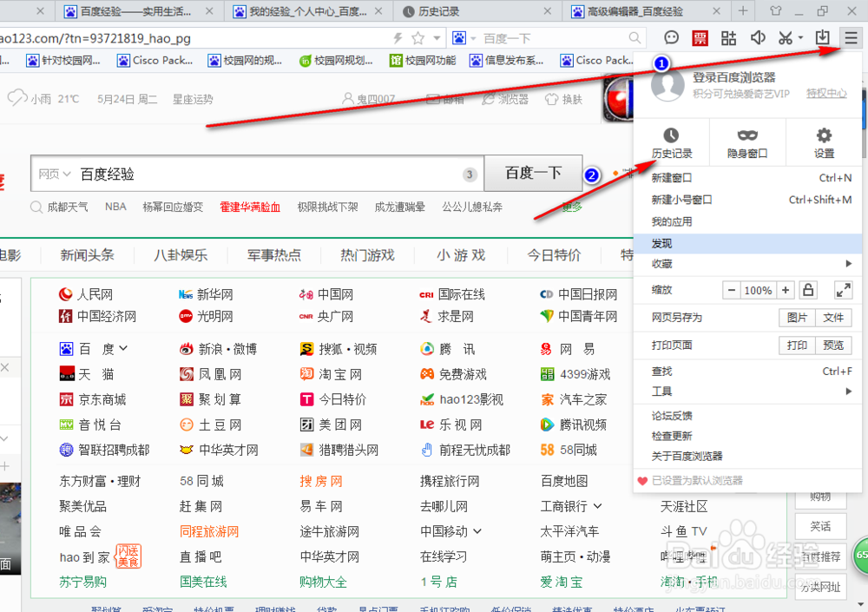Open a new tab with plus button

743,10
